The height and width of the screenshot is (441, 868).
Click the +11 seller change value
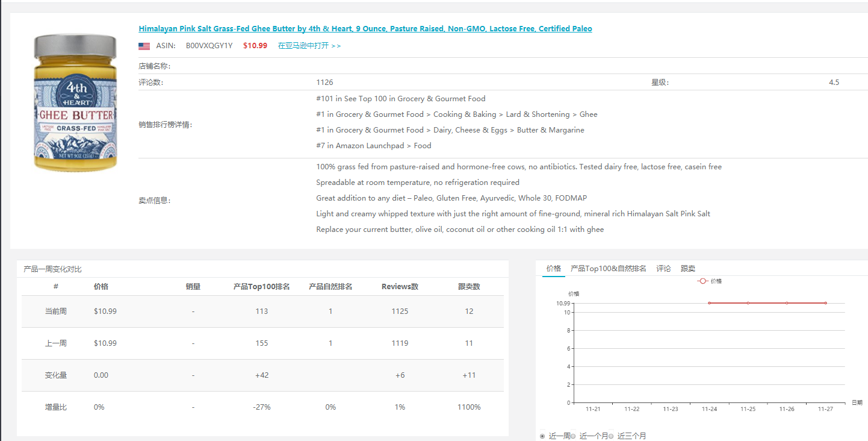pyautogui.click(x=469, y=375)
